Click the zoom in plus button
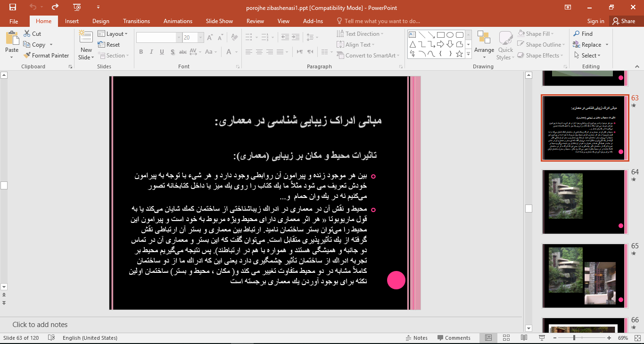Viewport: 644px width, 344px height. coord(609,338)
